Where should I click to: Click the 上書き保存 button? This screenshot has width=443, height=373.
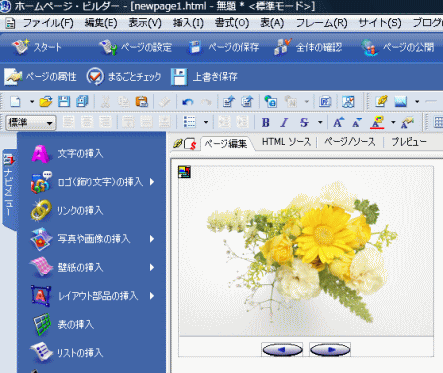pos(204,77)
